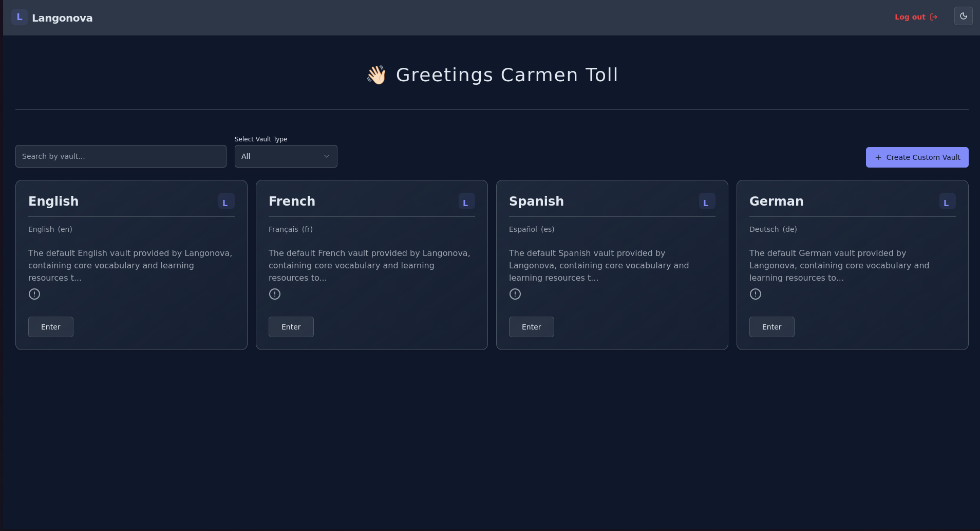This screenshot has height=531, width=980.
Task: Click the Search by vault input field
Action: (121, 156)
